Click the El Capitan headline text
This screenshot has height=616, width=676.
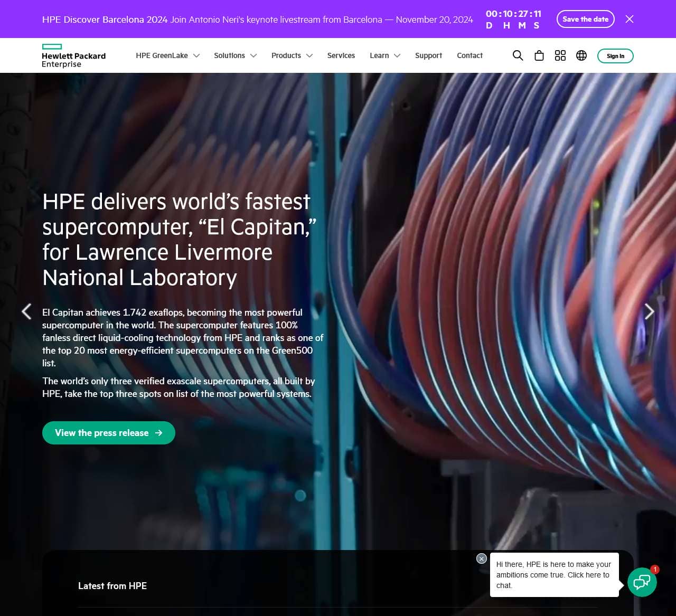point(179,240)
